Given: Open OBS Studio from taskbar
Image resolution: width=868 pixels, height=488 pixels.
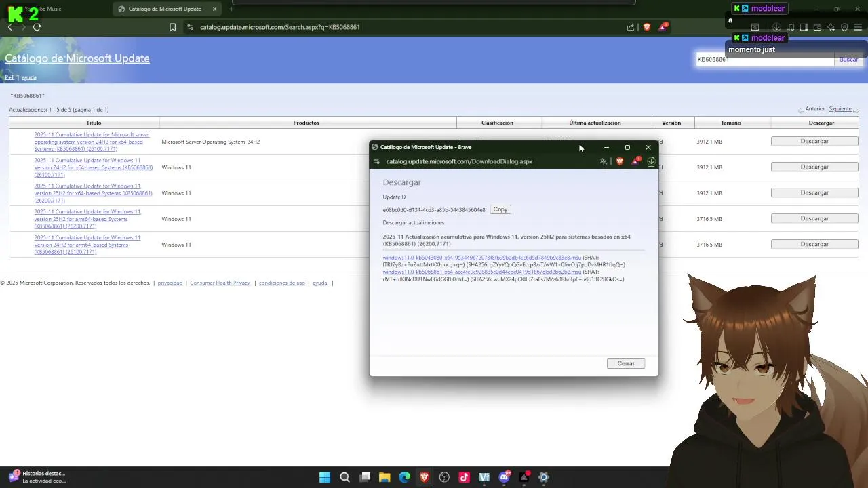Looking at the screenshot, I should point(444,477).
